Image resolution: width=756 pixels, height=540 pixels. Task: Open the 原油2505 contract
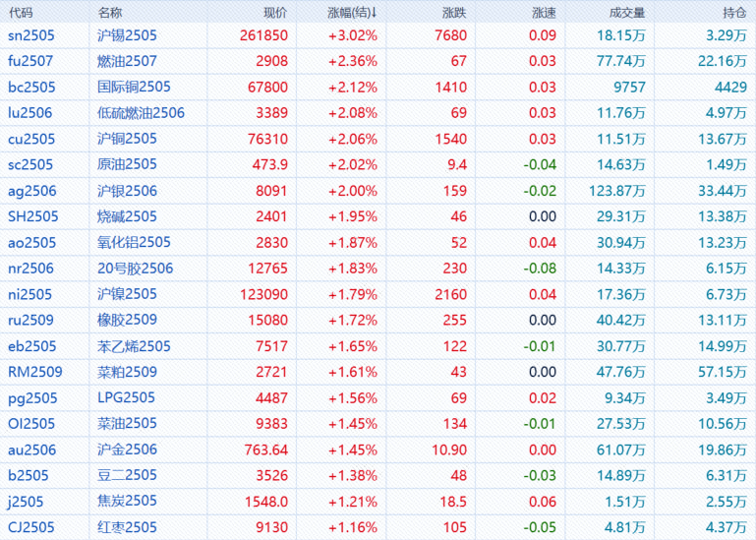[128, 164]
